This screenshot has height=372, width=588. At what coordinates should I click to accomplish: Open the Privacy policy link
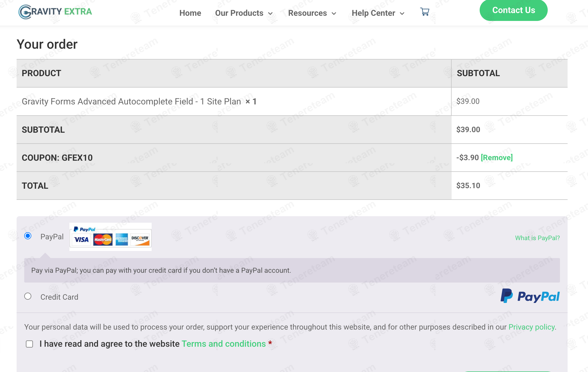531,327
